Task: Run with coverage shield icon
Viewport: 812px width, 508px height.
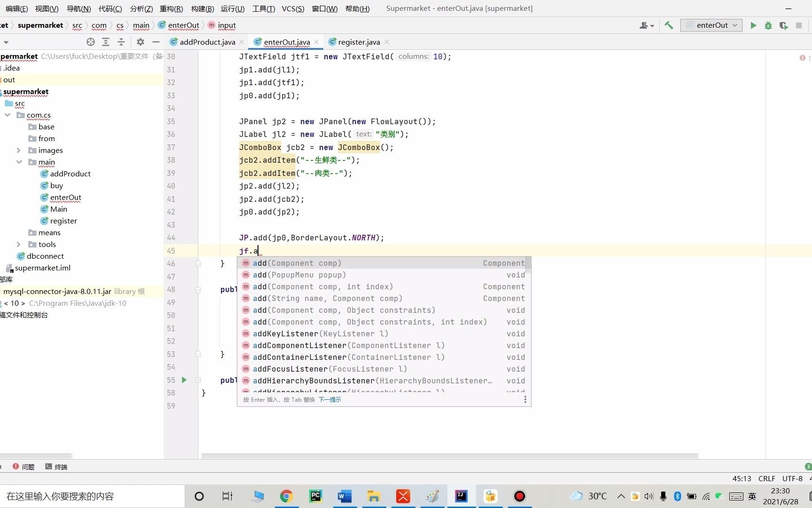Action: [x=783, y=25]
